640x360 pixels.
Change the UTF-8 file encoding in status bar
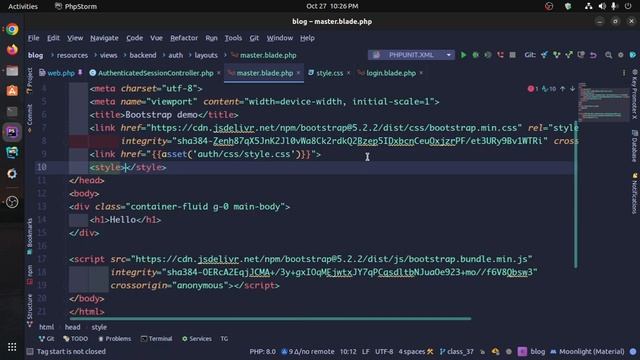pos(384,351)
